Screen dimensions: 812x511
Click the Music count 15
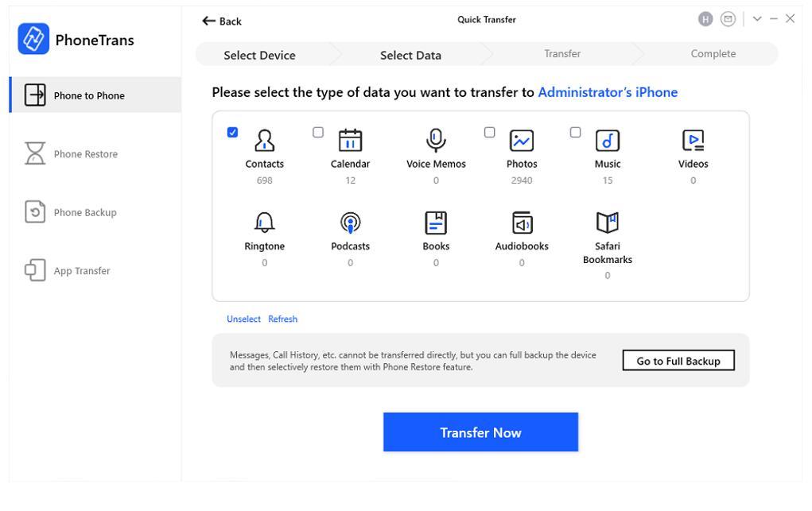(x=608, y=180)
